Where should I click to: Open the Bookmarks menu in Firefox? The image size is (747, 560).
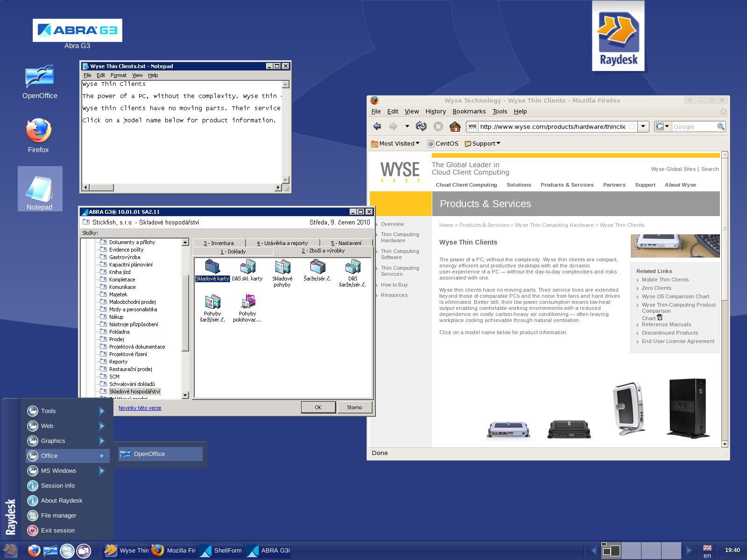(x=469, y=112)
